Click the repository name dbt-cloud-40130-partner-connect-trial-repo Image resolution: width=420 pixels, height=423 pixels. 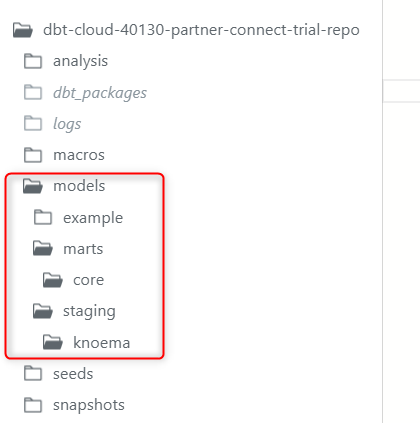point(201,30)
